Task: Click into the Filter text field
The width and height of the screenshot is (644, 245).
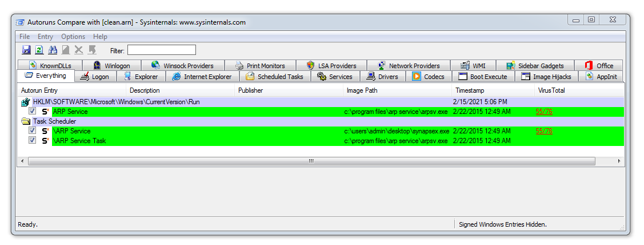Action: coord(161,50)
